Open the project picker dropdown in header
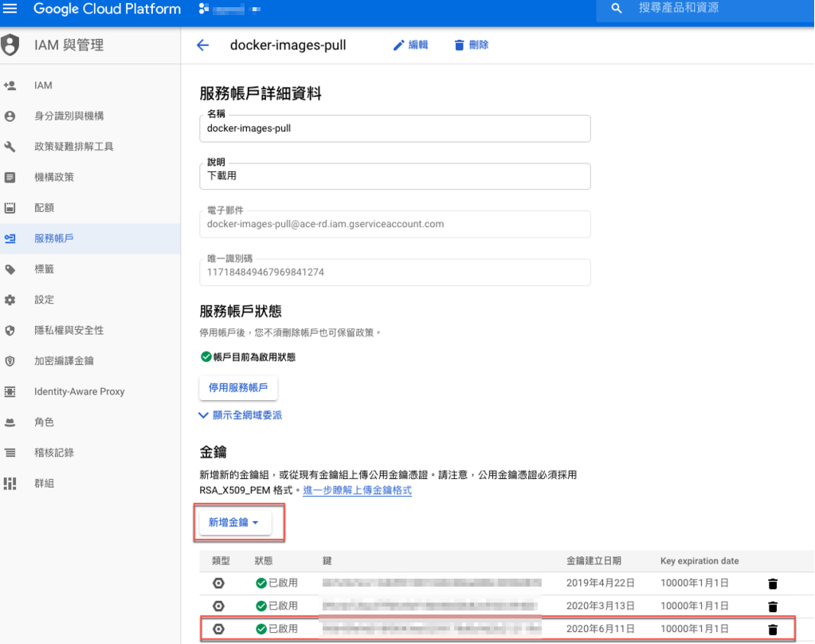The height and width of the screenshot is (644, 815). 229,9
